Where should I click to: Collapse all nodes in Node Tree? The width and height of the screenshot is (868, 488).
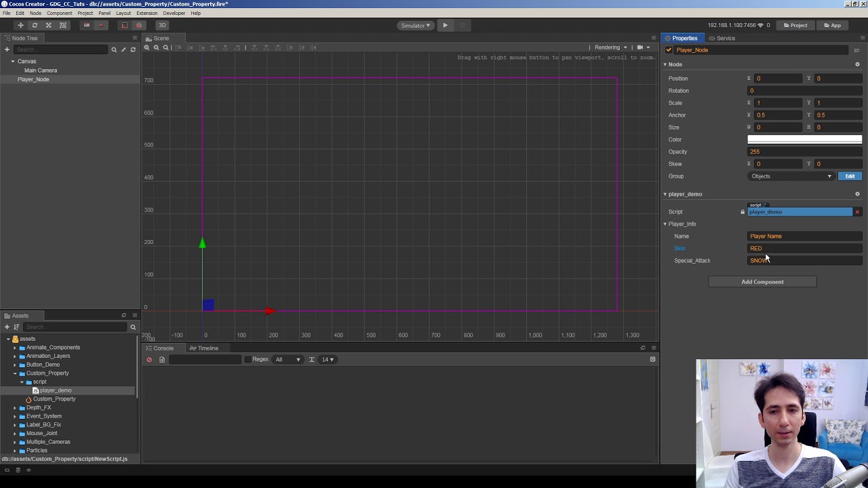click(x=123, y=49)
